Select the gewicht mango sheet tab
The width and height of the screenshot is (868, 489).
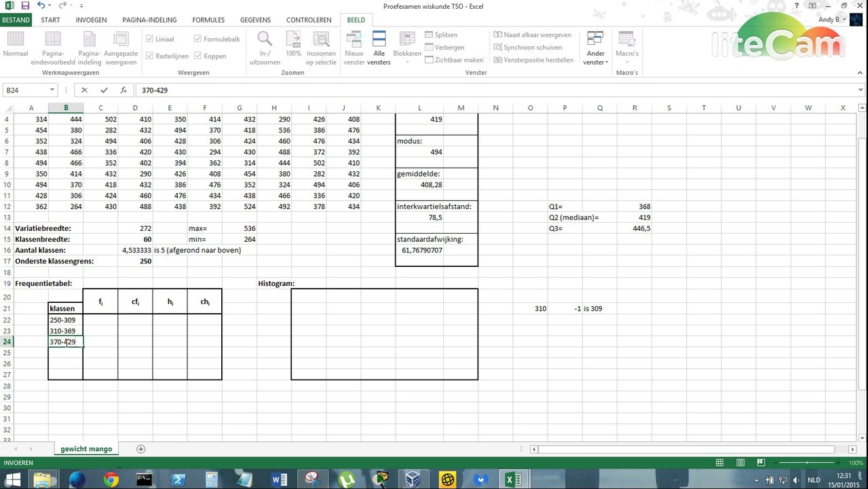coord(86,449)
